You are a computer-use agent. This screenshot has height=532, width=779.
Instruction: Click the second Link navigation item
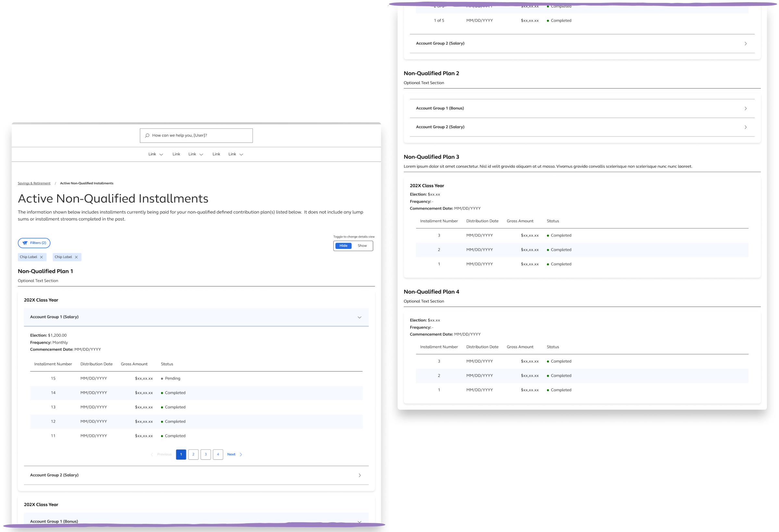pyautogui.click(x=176, y=154)
